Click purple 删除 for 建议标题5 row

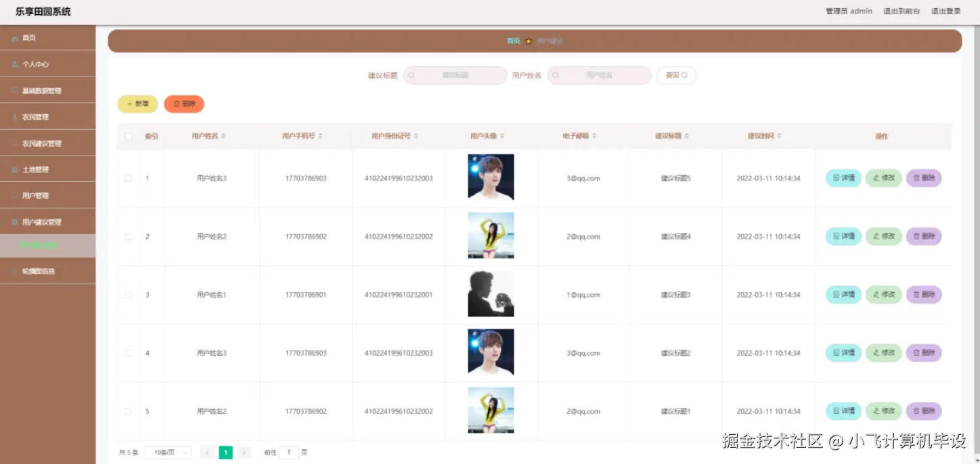tap(924, 178)
